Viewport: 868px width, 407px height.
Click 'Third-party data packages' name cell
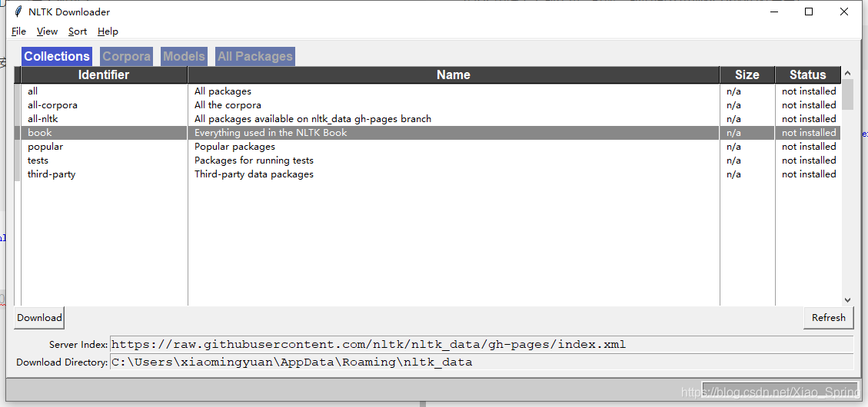coord(254,174)
